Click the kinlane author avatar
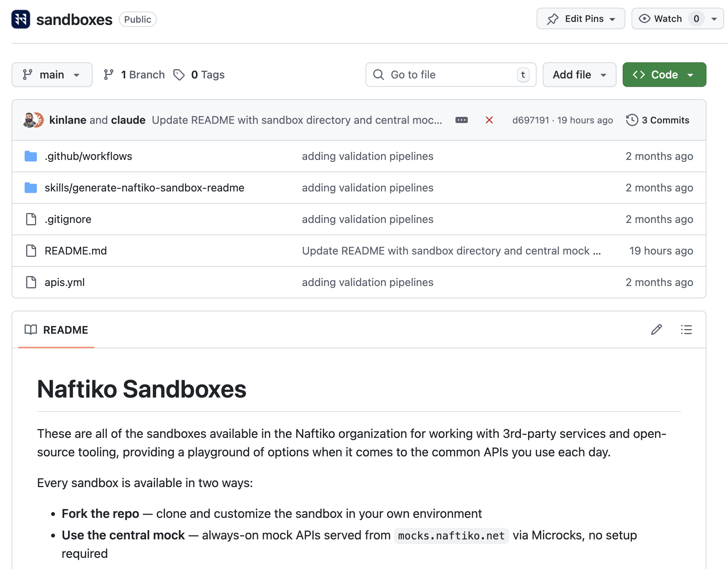This screenshot has height=569, width=728. [x=29, y=120]
